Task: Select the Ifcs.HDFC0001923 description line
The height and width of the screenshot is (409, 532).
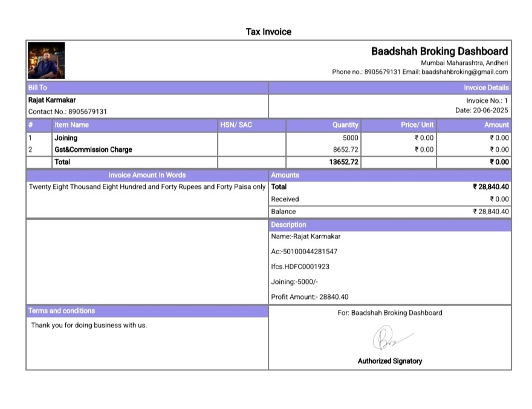Action: [x=300, y=267]
